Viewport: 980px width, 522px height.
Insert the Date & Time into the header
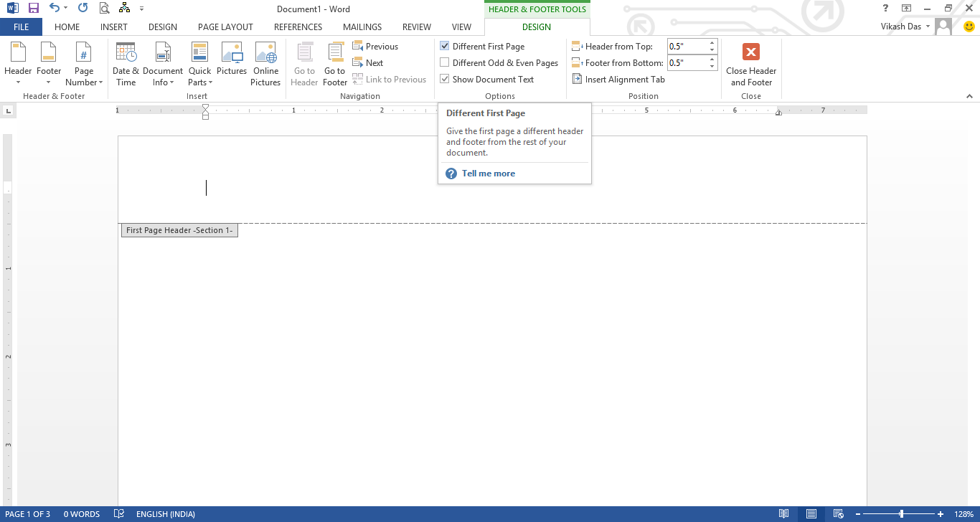tap(126, 64)
